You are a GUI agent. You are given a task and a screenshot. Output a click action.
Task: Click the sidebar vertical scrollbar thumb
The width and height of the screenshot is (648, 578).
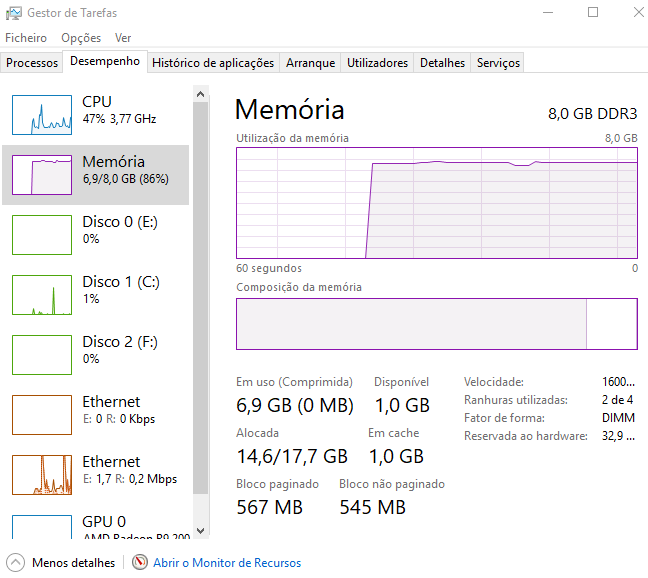pos(200,297)
